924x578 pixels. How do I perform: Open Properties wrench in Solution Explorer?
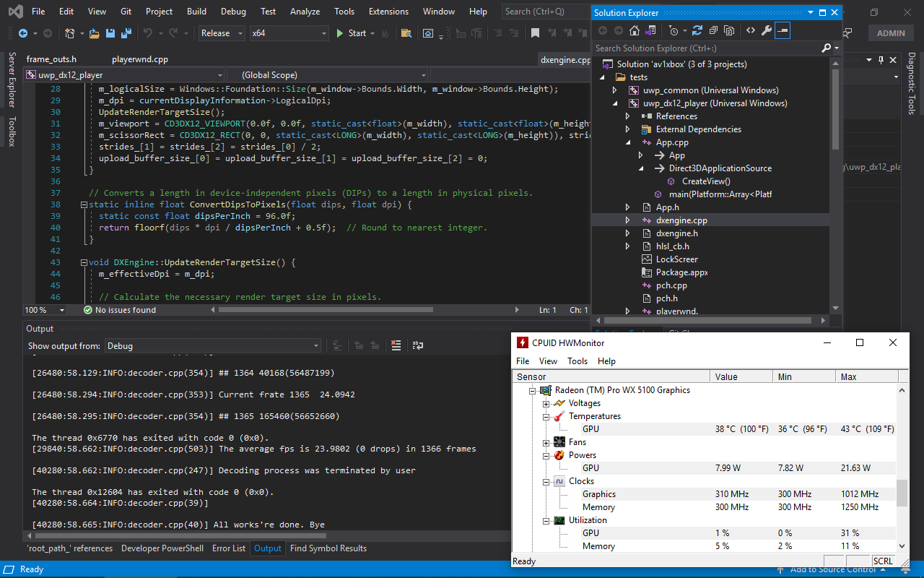pyautogui.click(x=767, y=30)
